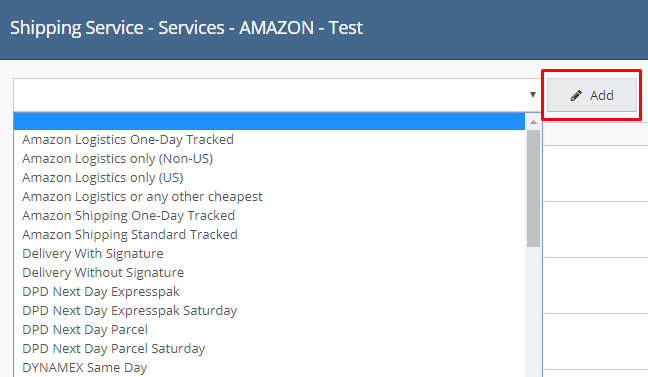The height and width of the screenshot is (377, 648).
Task: Choose DYNAMEX Same Day option
Action: [85, 368]
